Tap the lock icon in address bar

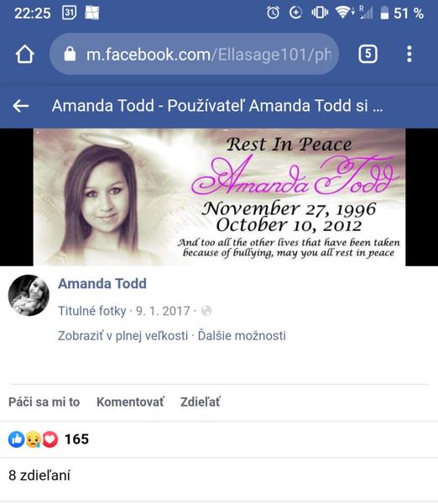(x=70, y=54)
